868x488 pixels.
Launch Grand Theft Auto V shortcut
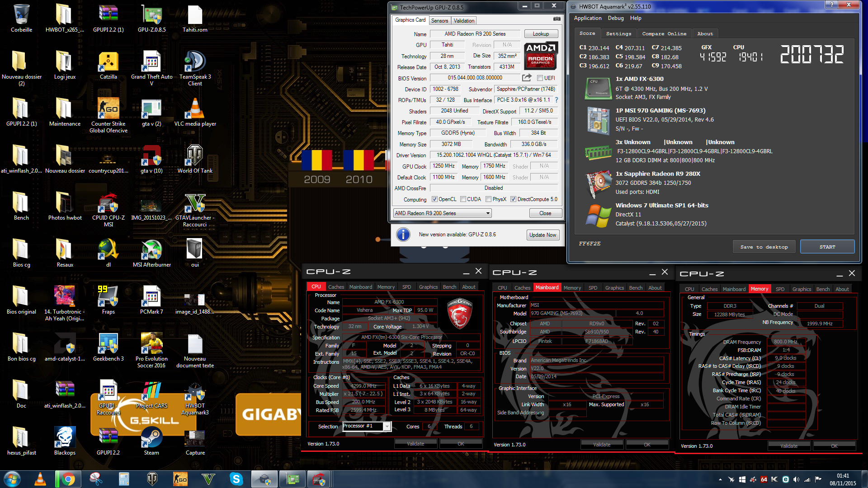151,68
